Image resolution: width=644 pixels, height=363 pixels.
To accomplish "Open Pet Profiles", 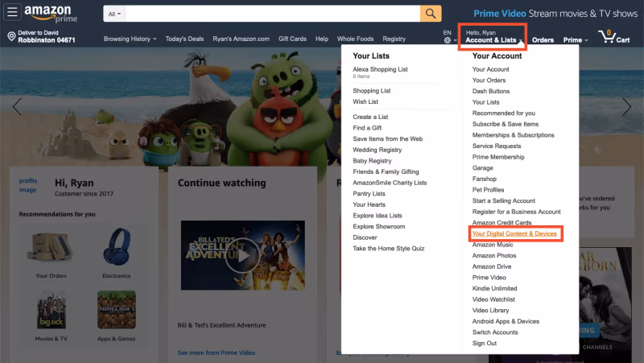I will (488, 190).
